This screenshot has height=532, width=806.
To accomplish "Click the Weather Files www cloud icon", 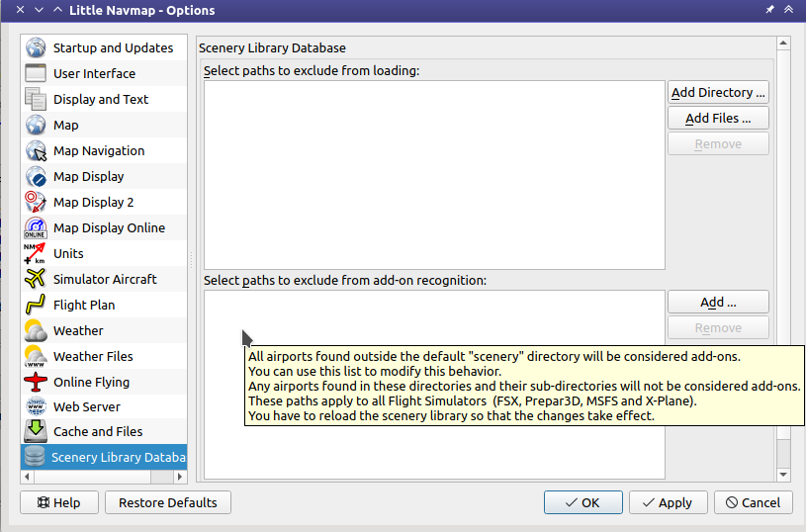I will coord(35,356).
